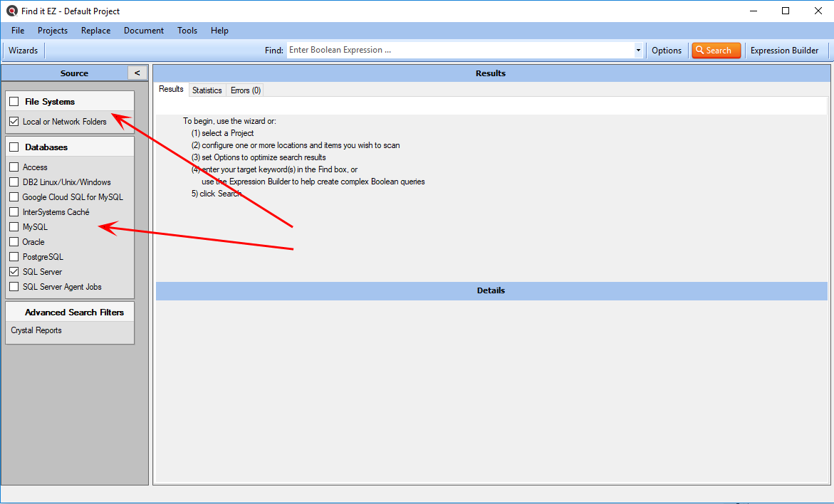Click the "(1) select a Project" instruction
This screenshot has height=504, width=834.
click(222, 133)
